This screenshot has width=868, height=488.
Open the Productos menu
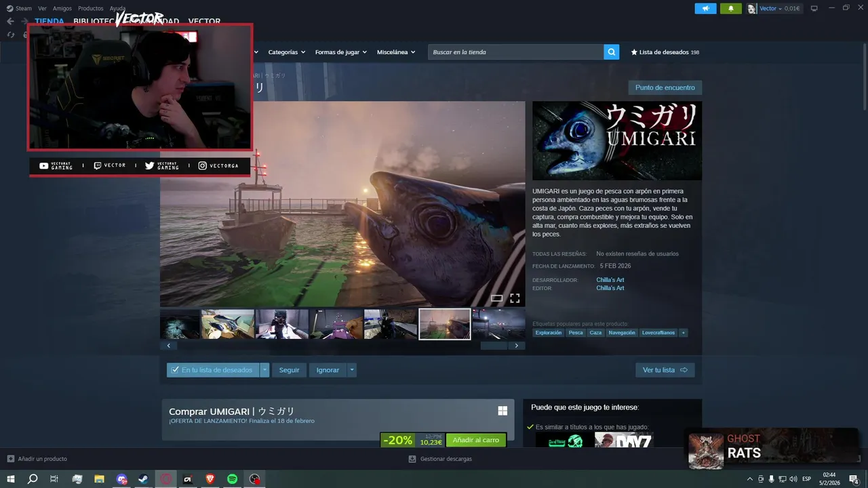(91, 8)
